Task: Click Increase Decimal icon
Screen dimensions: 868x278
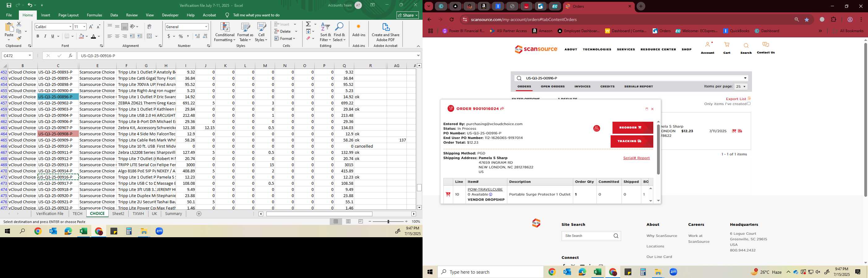Action: [197, 36]
